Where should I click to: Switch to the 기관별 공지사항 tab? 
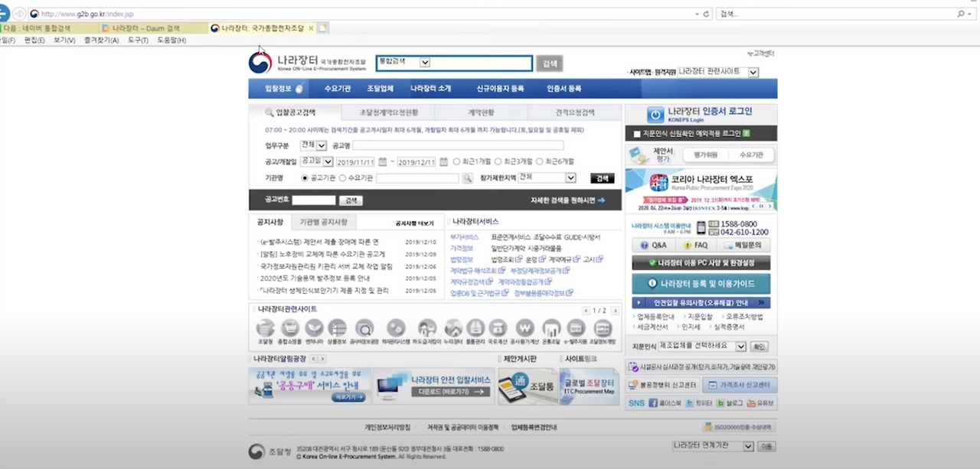[323, 222]
